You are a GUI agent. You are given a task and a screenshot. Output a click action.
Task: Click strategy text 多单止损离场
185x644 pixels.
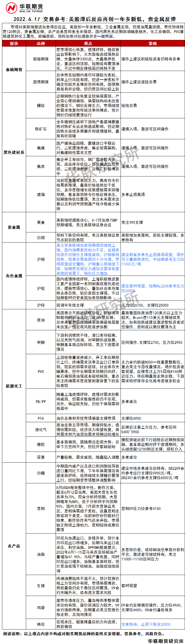click(133, 194)
